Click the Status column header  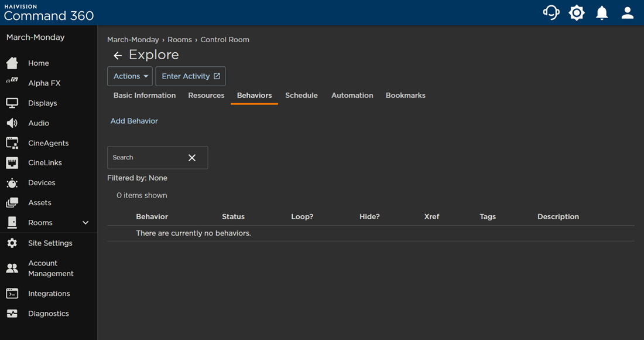pos(233,217)
